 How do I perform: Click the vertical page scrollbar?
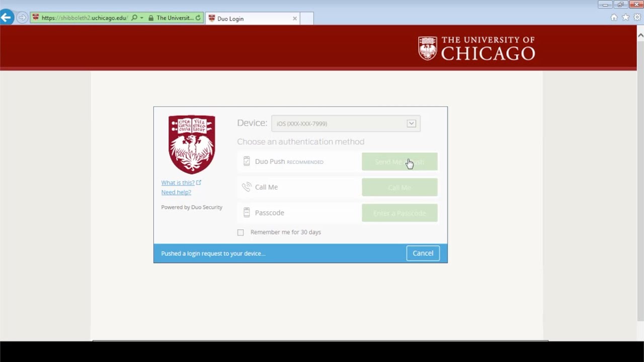coord(640,181)
